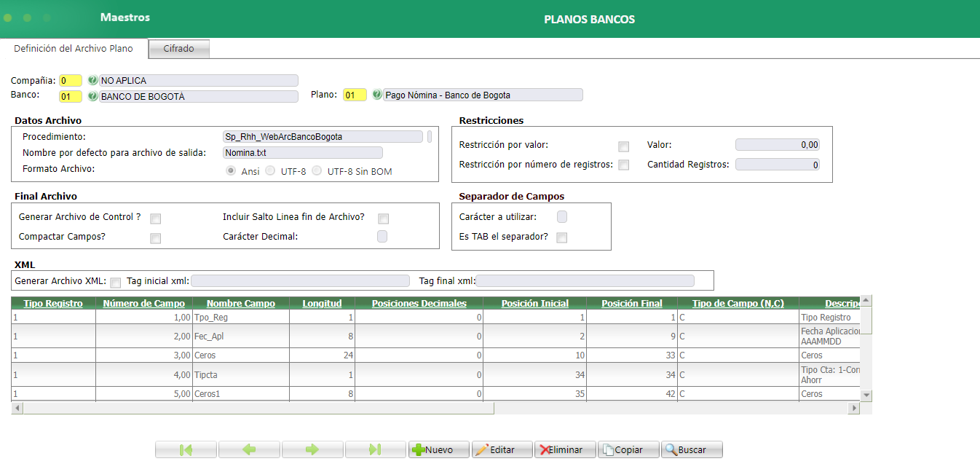Image resolution: width=980 pixels, height=472 pixels.
Task: Sort by Posición Final column header
Action: pyautogui.click(x=631, y=303)
